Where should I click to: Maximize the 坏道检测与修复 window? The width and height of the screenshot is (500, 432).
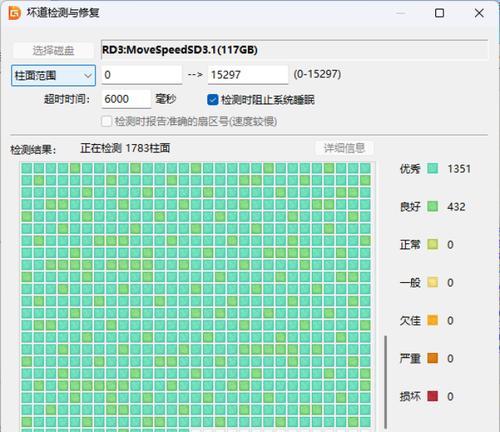coord(439,13)
